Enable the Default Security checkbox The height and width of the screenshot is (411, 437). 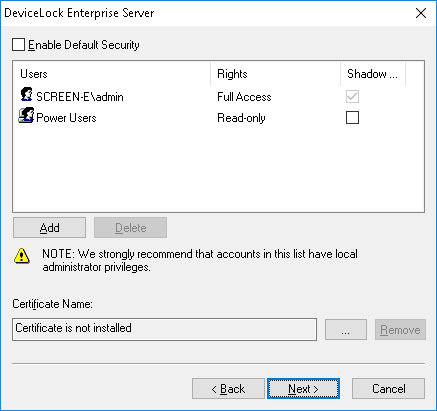18,45
